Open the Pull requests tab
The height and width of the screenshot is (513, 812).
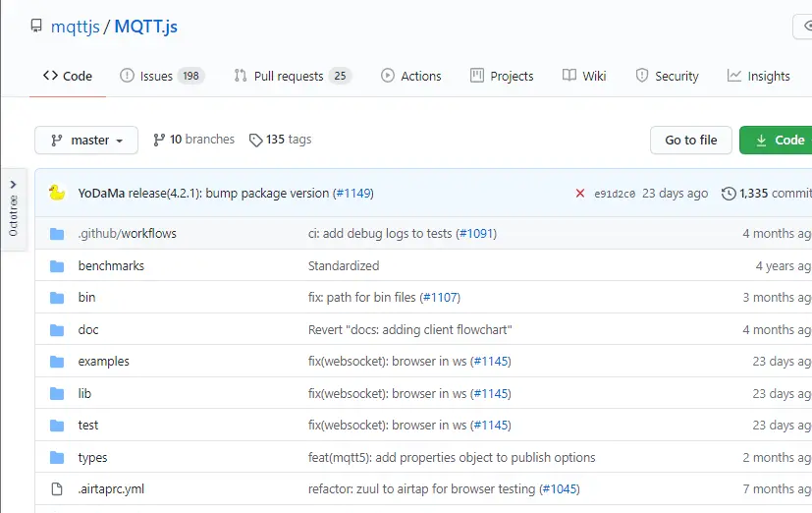(x=293, y=77)
